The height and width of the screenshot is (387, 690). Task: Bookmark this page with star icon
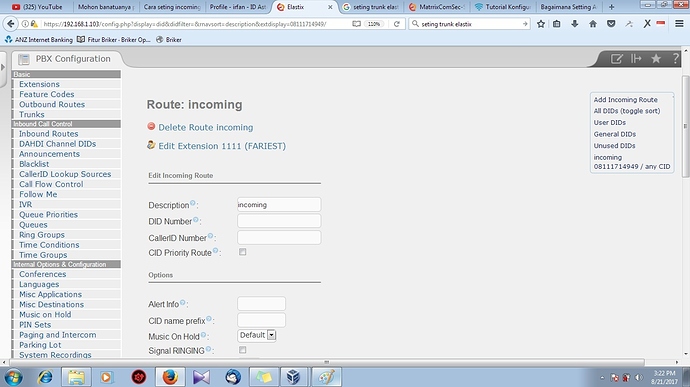click(x=541, y=24)
